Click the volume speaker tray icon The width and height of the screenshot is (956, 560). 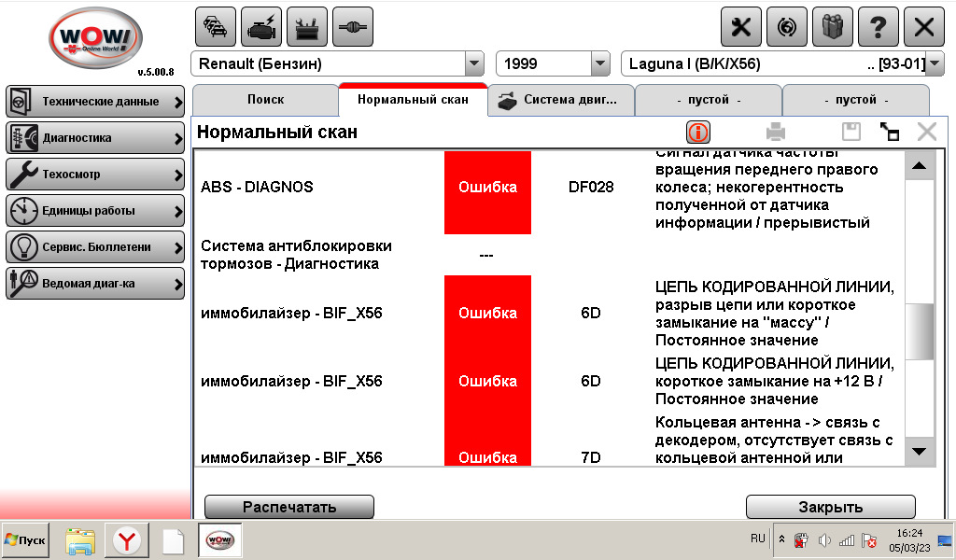click(824, 540)
